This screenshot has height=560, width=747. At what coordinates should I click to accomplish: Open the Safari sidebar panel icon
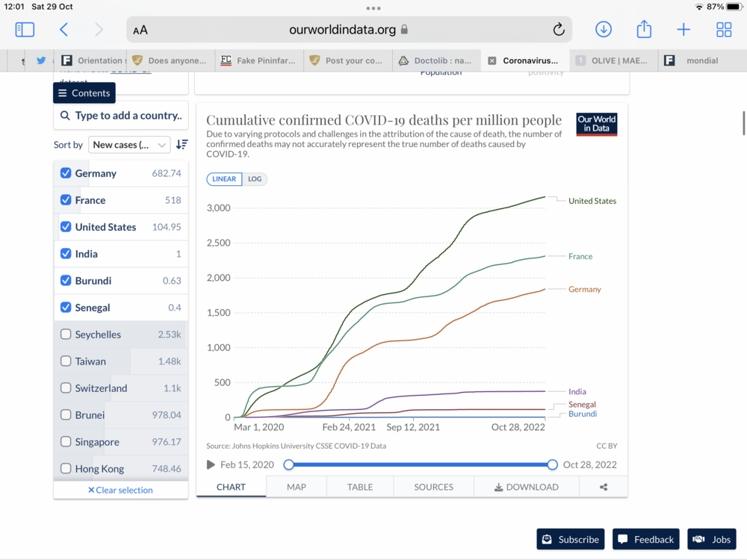tap(25, 30)
